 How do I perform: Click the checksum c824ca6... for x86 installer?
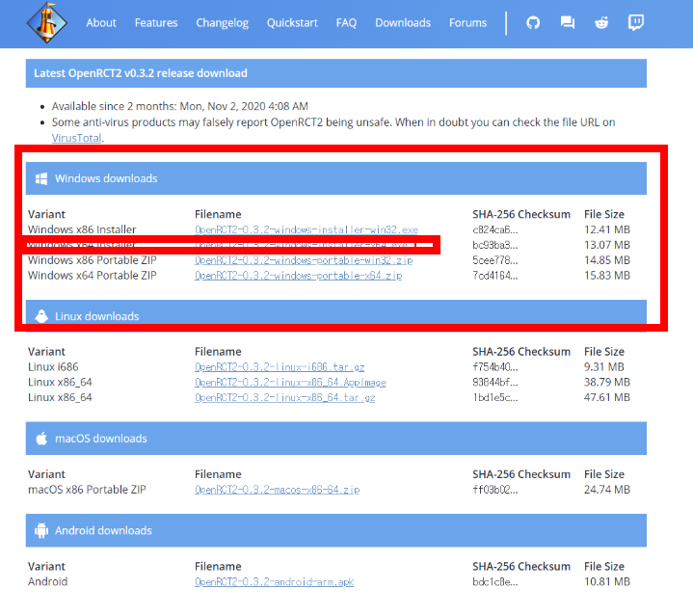point(495,229)
